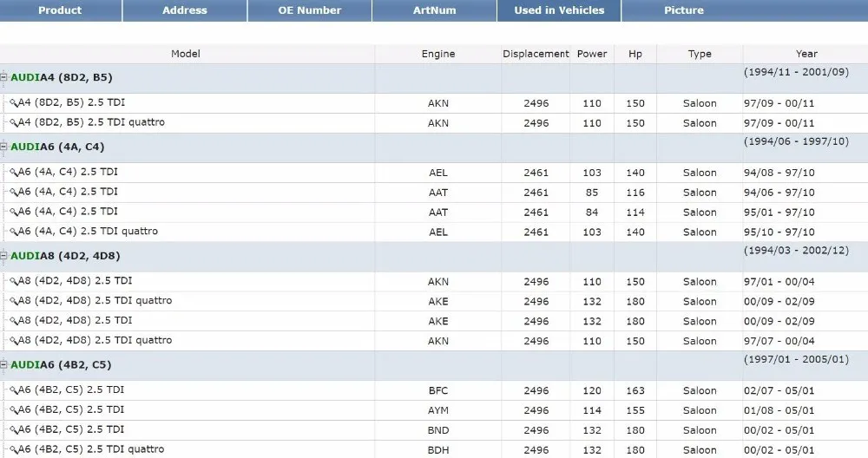The width and height of the screenshot is (868, 458).
Task: Click engine code BDH
Action: [437, 450]
